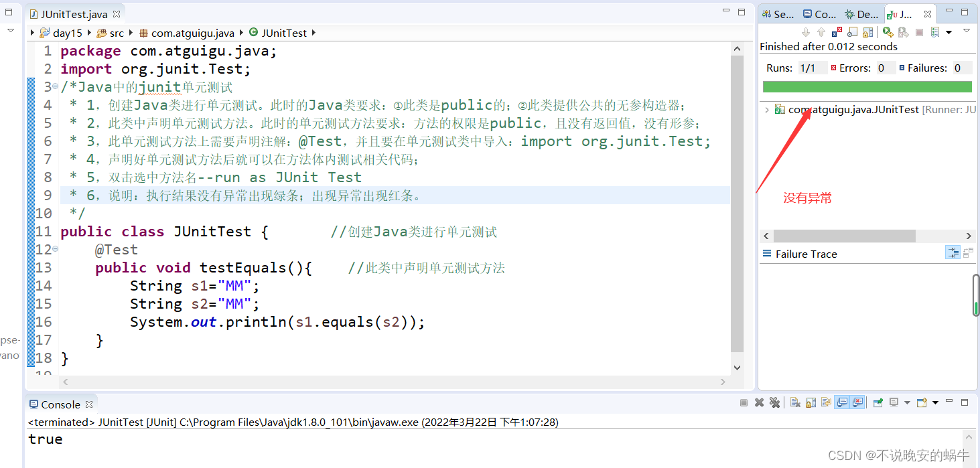This screenshot has width=980, height=468.
Task: Toggle Show Skipped Tests Only filter
Action: coord(852,32)
